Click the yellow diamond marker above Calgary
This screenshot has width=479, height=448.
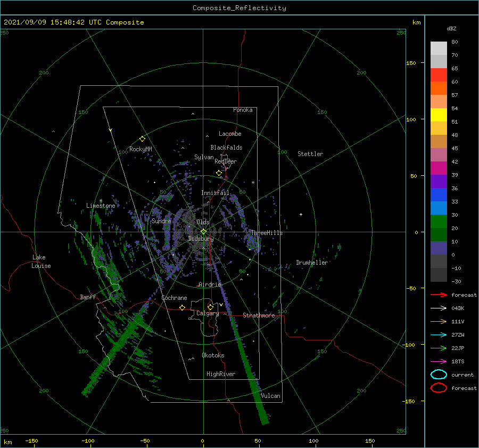tap(210, 307)
